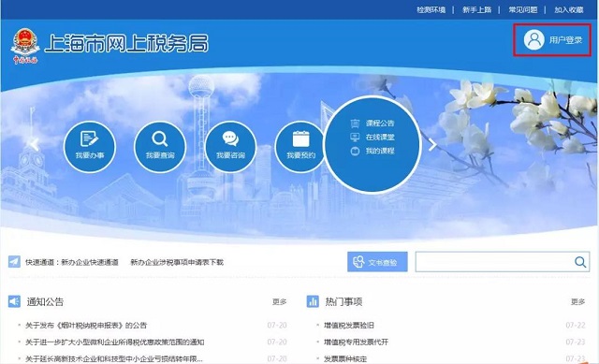Open the 我要预约 calendar icon
This screenshot has height=364, width=599.
click(300, 147)
